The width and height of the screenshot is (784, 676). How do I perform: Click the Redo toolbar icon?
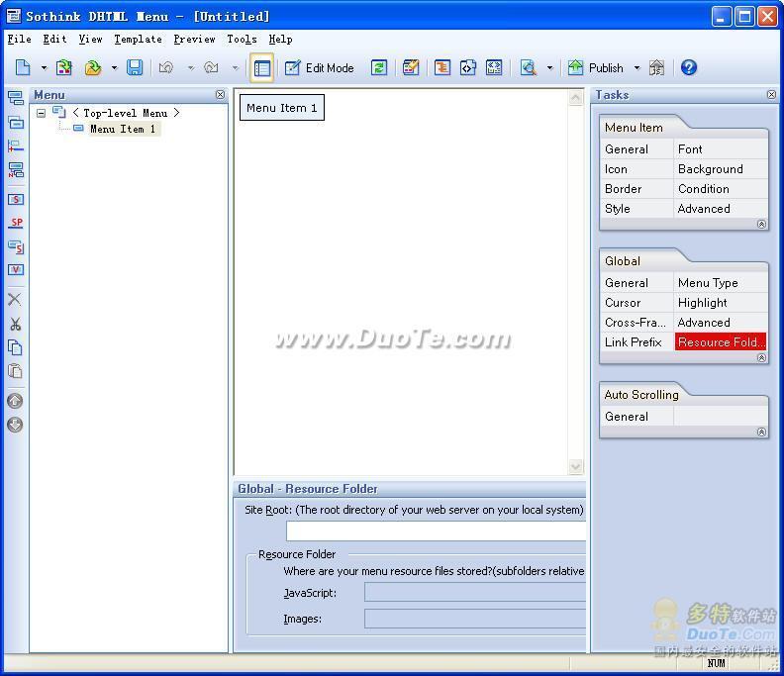tap(212, 67)
